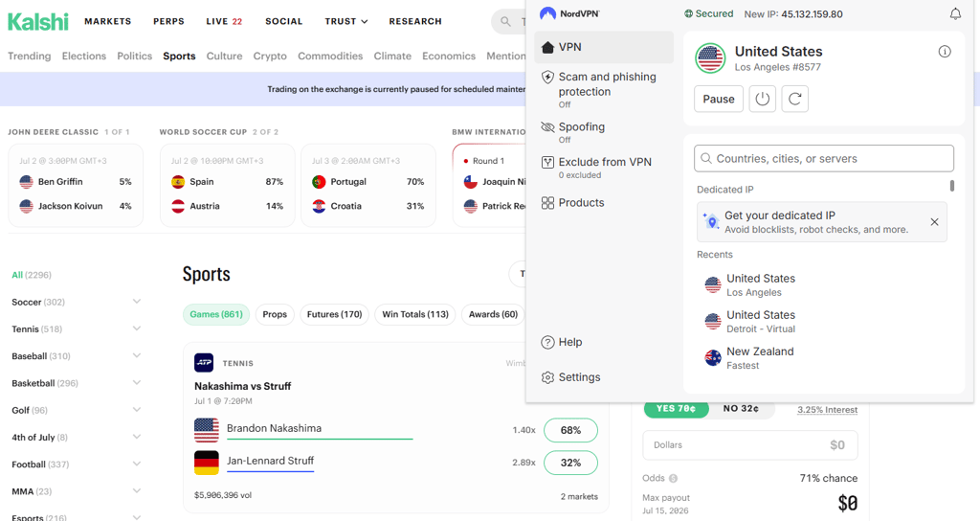The height and width of the screenshot is (521, 980).
Task: Open the NordVPN notifications bell
Action: click(955, 13)
